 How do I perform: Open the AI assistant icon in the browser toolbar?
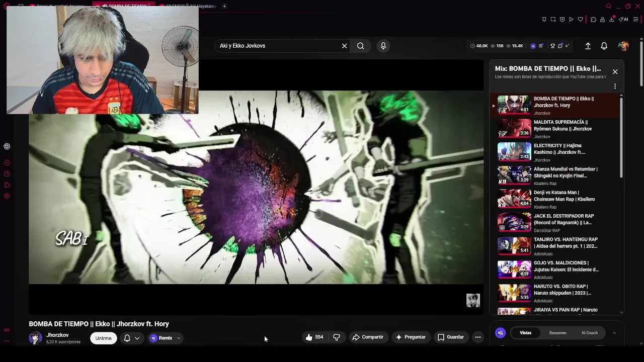624,20
